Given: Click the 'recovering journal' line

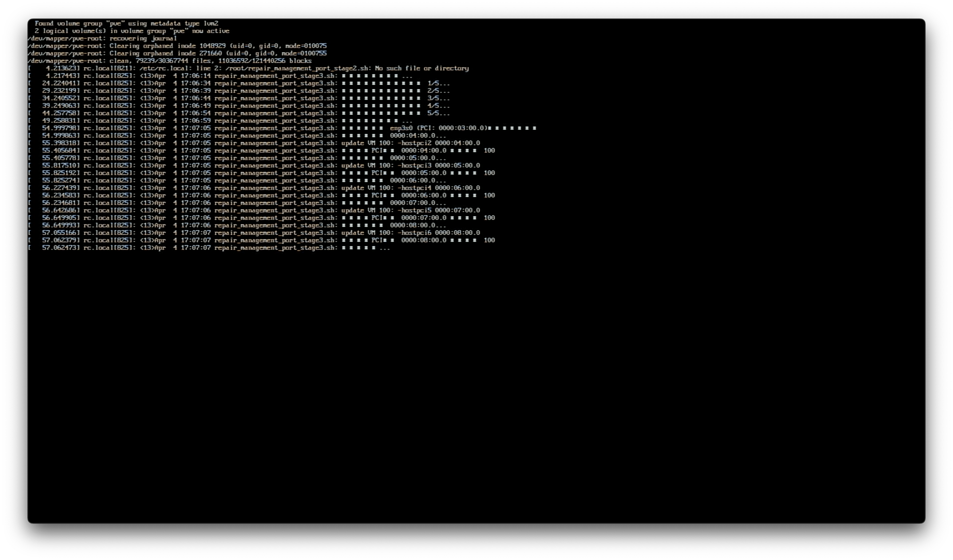Looking at the screenshot, I should [x=143, y=39].
